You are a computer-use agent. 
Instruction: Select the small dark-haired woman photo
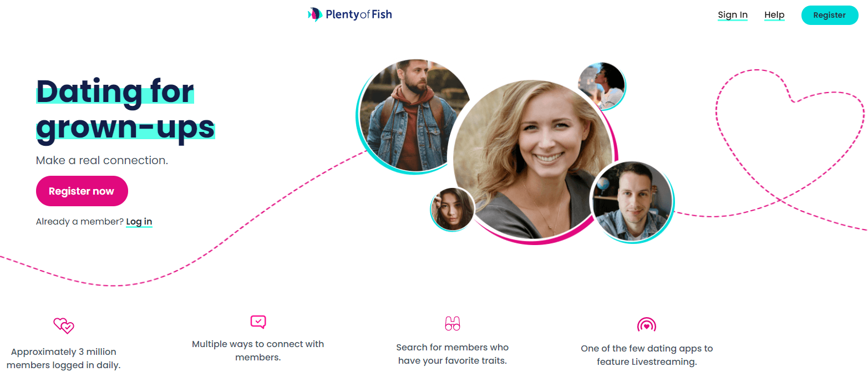453,209
